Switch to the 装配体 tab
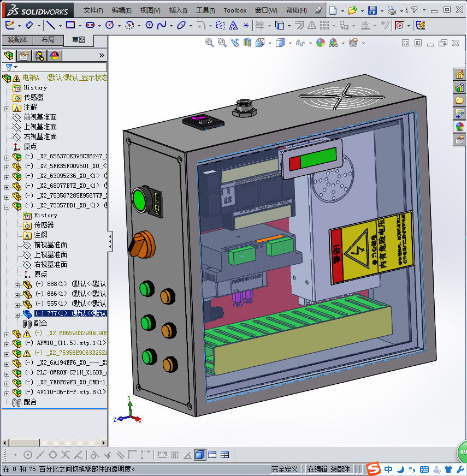467x476 pixels. [17, 40]
